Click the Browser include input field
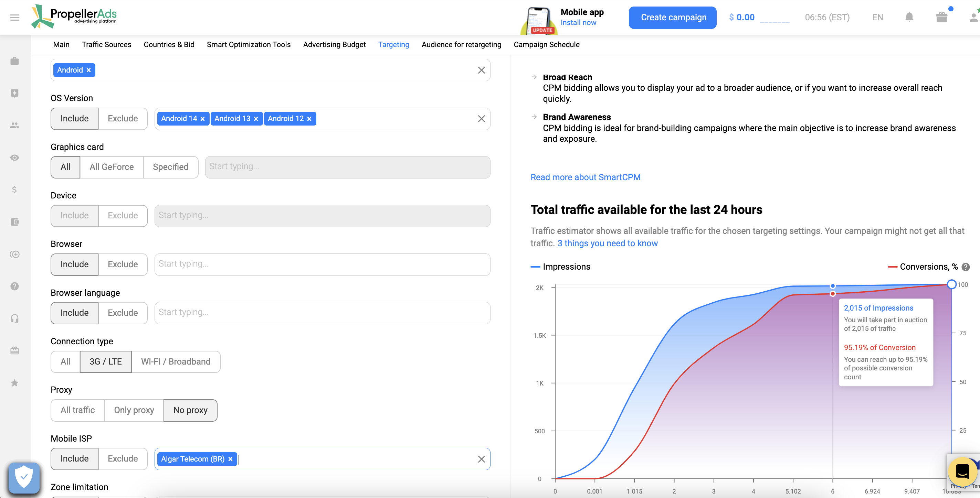 [x=322, y=264]
